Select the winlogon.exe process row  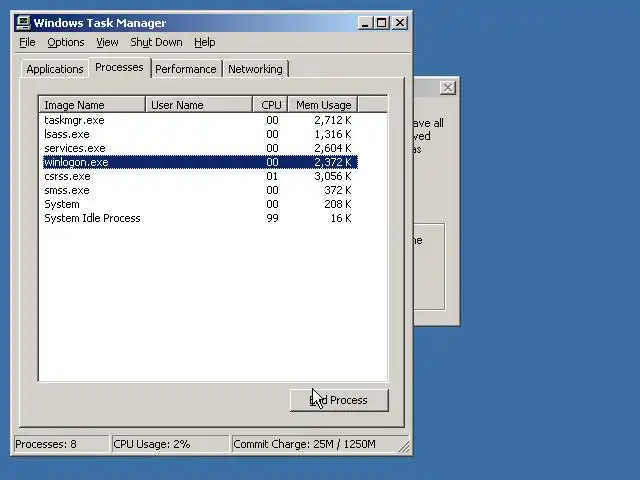tap(200, 162)
